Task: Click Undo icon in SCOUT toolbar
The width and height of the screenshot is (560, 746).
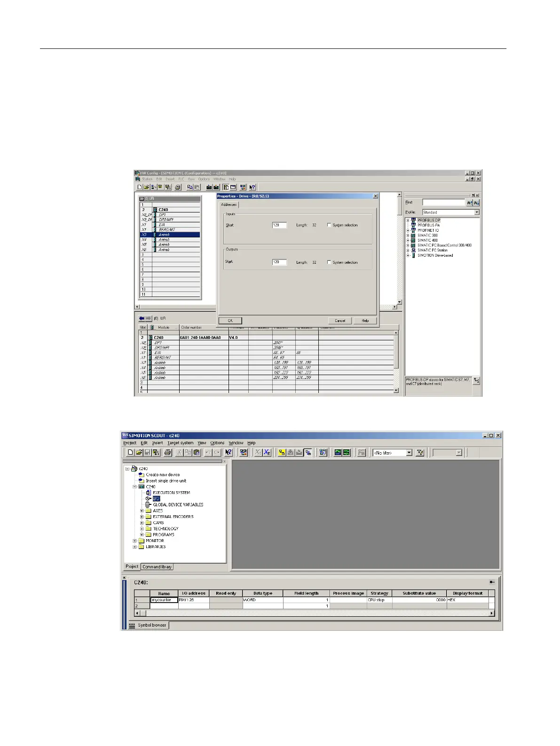Action: click(208, 452)
